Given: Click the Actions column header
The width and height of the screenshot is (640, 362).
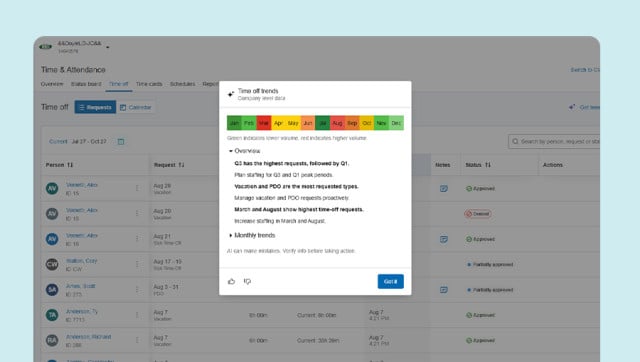Looking at the screenshot, I should tap(553, 165).
